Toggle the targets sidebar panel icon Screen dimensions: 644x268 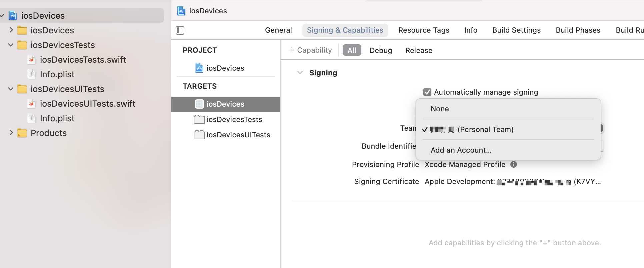click(x=180, y=30)
